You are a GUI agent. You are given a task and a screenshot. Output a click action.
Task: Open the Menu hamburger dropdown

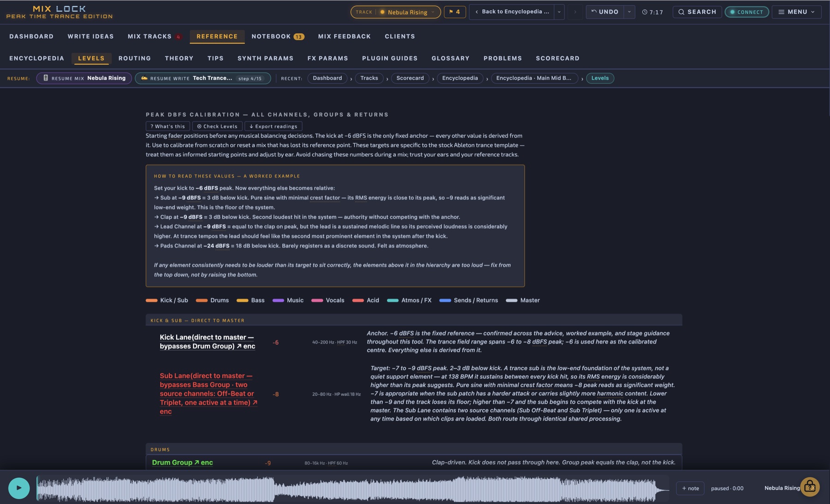click(796, 12)
